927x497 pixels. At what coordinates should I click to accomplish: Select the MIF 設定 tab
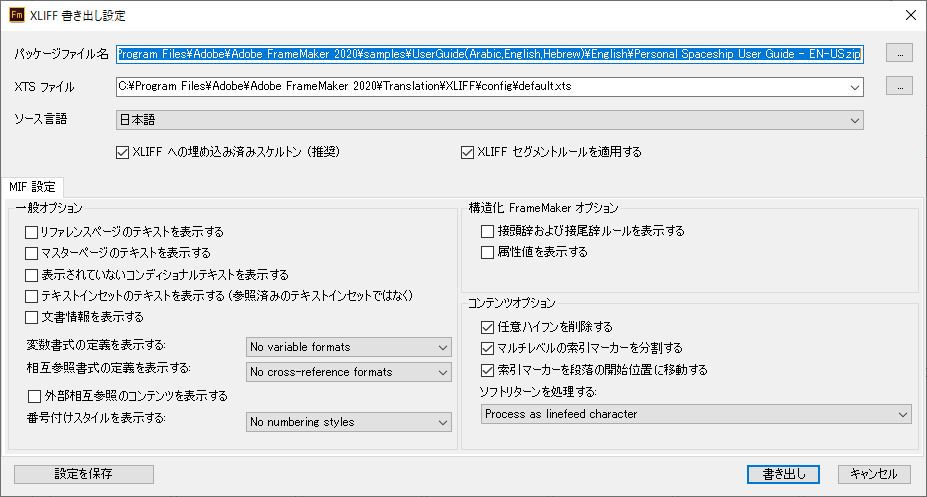click(x=33, y=187)
